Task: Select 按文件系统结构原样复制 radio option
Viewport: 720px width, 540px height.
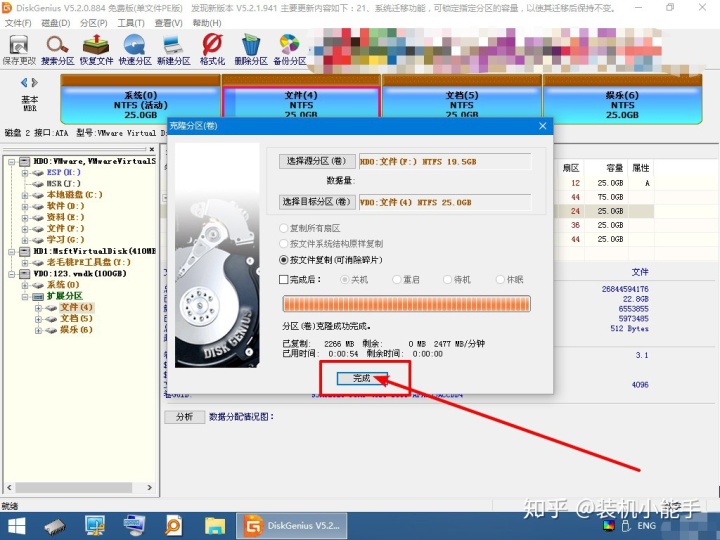Action: pos(284,244)
